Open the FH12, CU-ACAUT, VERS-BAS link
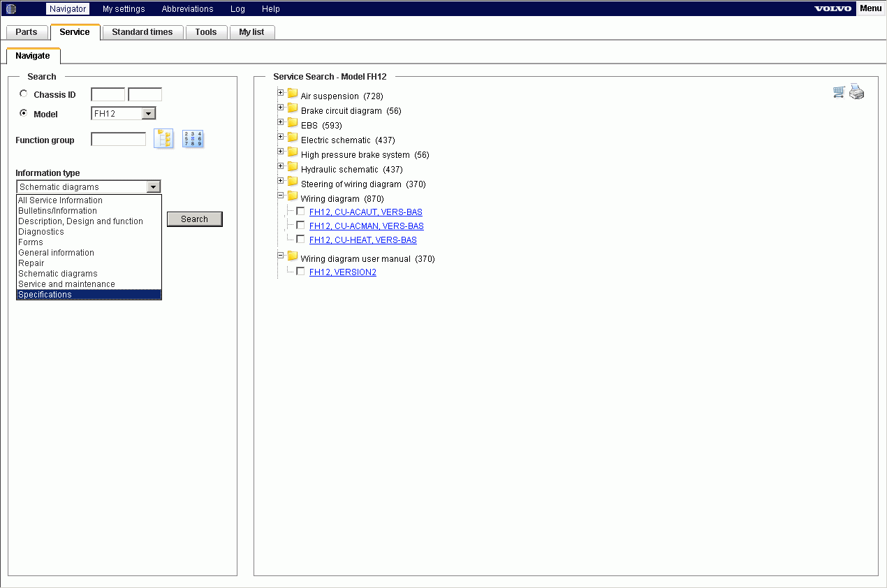The height and width of the screenshot is (588, 887). click(x=366, y=212)
